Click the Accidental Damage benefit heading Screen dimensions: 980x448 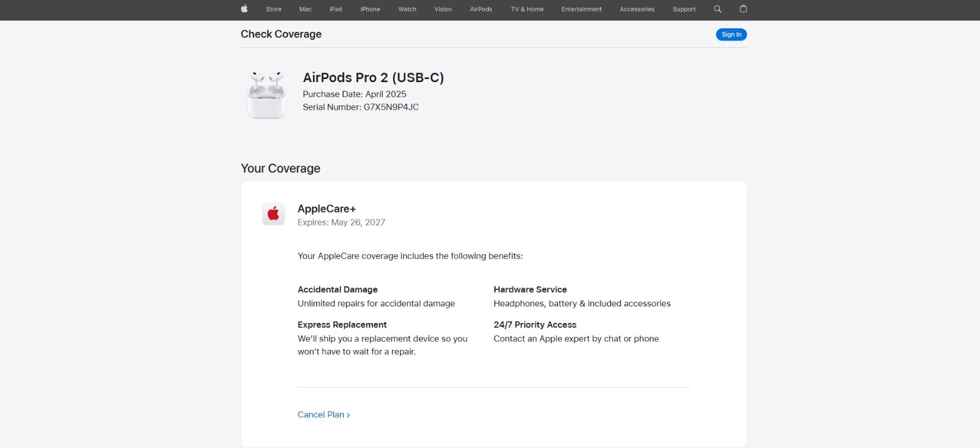pos(337,289)
